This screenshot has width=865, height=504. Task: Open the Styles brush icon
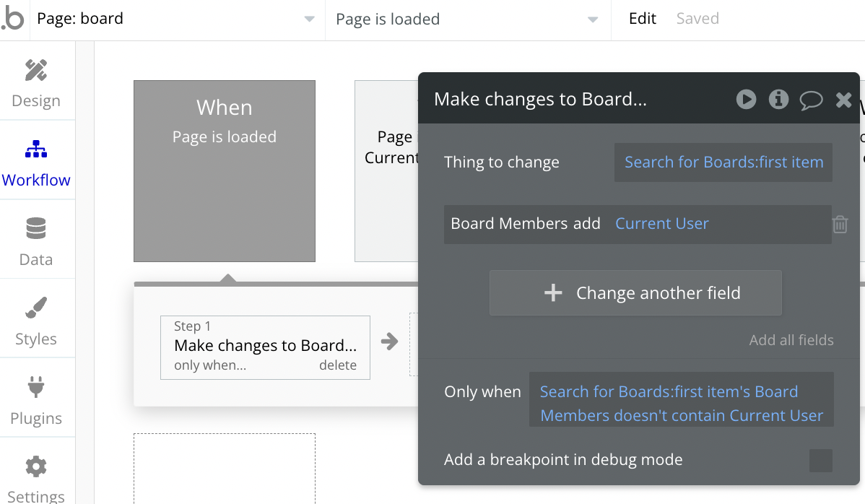[36, 308]
